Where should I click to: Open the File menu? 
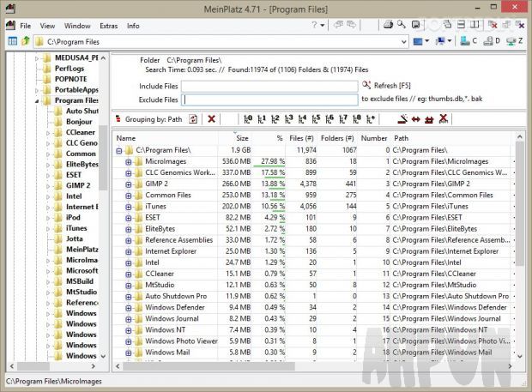tap(26, 26)
